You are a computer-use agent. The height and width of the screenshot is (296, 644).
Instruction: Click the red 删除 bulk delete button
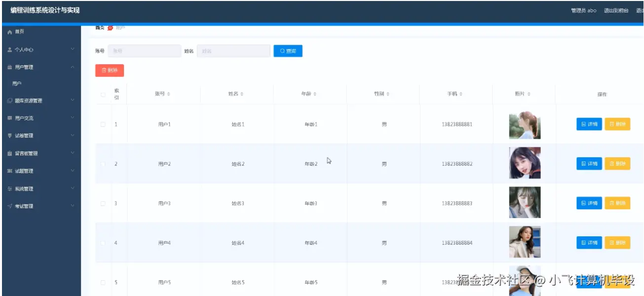110,71
